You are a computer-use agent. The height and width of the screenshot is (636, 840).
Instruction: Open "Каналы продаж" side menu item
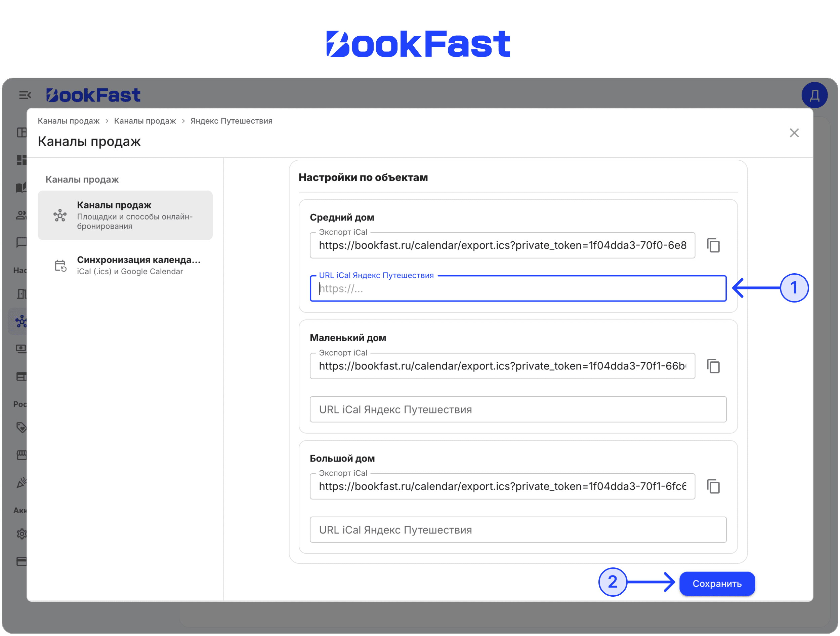[x=125, y=215]
